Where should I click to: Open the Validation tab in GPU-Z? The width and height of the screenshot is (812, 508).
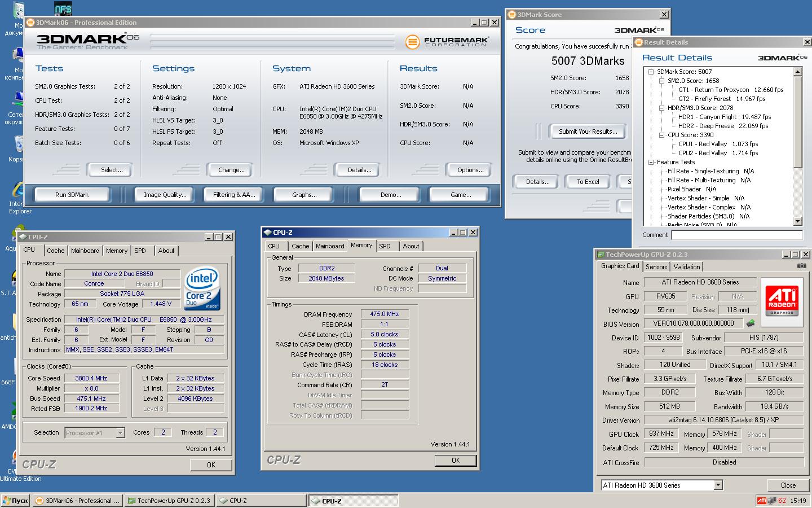click(687, 267)
